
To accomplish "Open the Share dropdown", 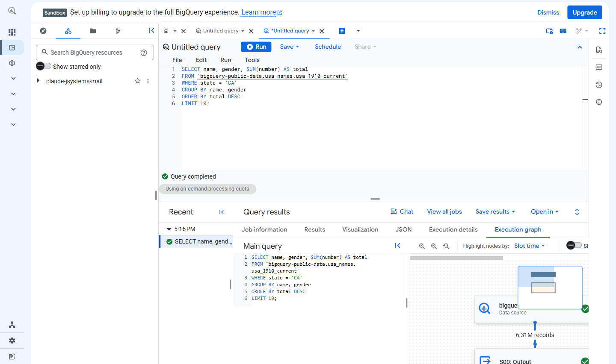I will [365, 47].
